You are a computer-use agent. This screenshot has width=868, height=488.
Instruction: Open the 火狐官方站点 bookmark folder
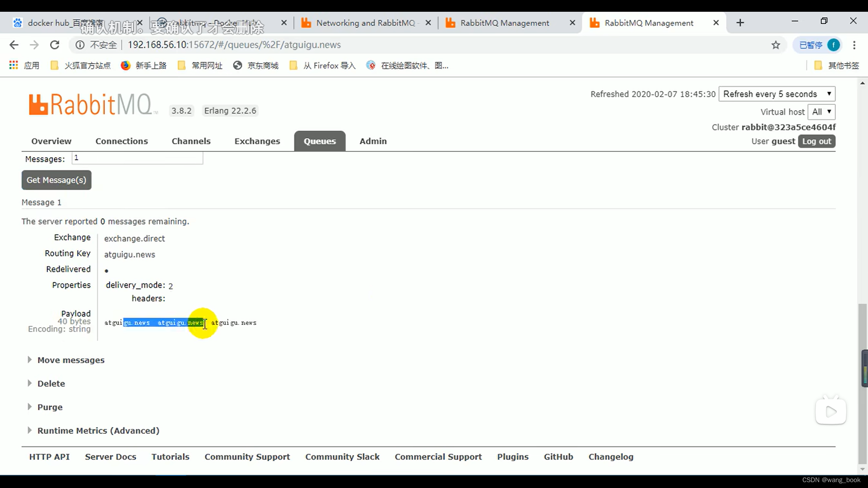click(80, 66)
